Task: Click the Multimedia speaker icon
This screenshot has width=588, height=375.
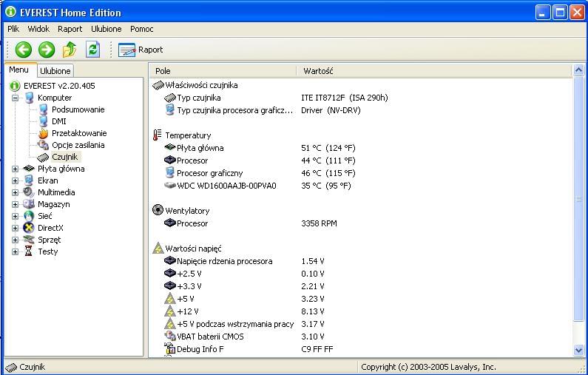Action: [29, 192]
